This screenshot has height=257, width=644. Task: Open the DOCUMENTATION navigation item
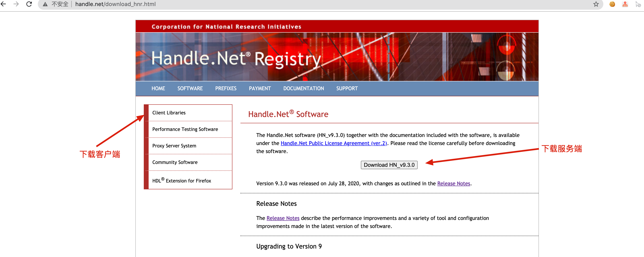[303, 88]
